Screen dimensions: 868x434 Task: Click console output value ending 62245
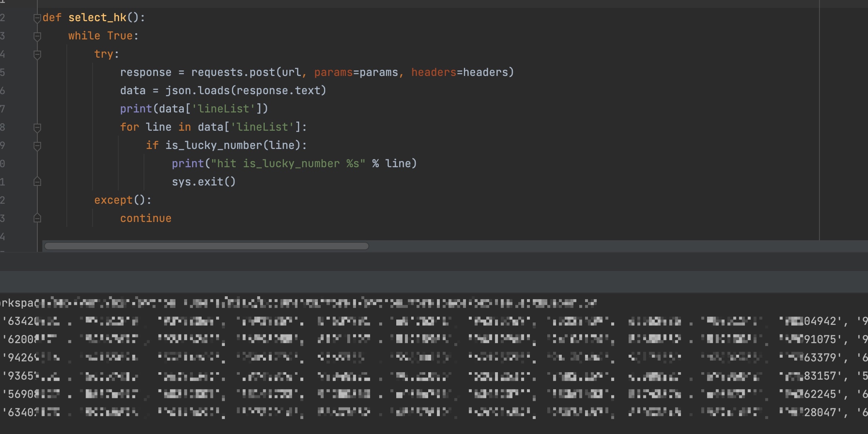tap(811, 394)
